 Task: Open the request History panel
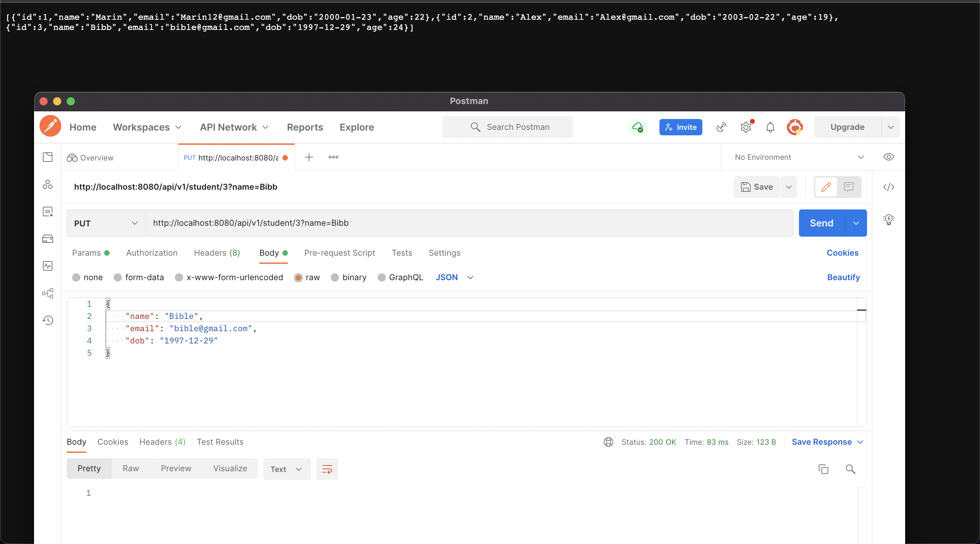(x=48, y=320)
